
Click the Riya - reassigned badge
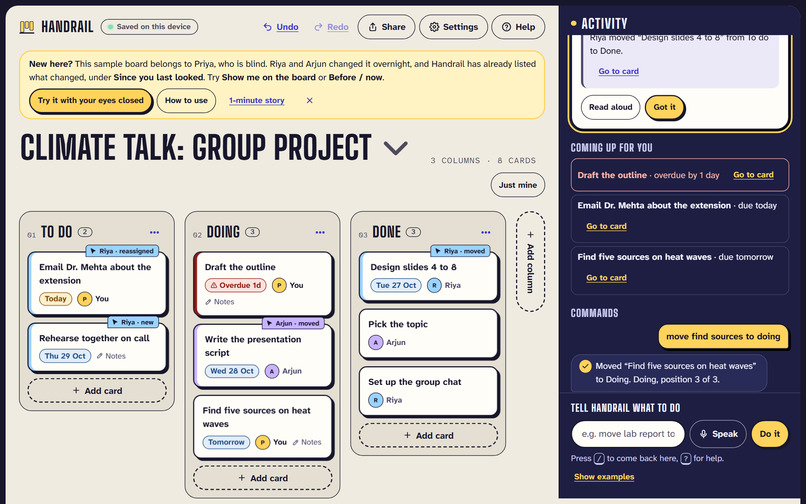point(122,251)
